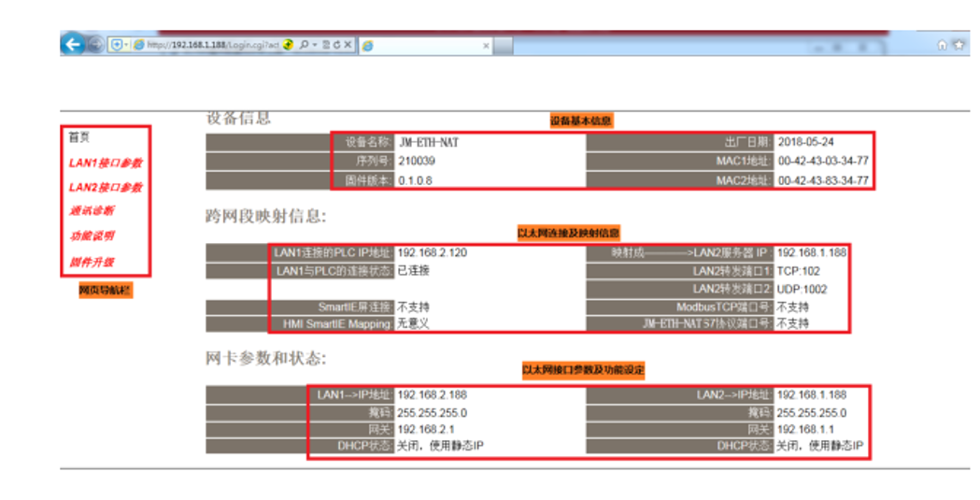Screen dimensions: 980x500
Task: Open the browser Home icon
Action: pos(942,44)
